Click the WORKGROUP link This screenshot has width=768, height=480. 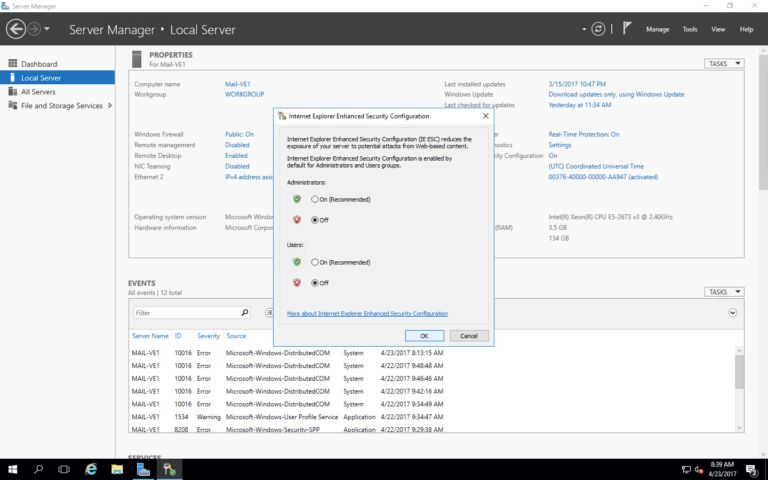click(244, 94)
